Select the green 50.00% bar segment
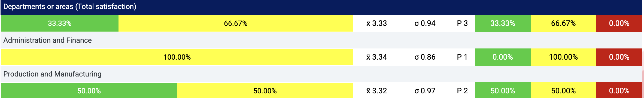 click(89, 90)
